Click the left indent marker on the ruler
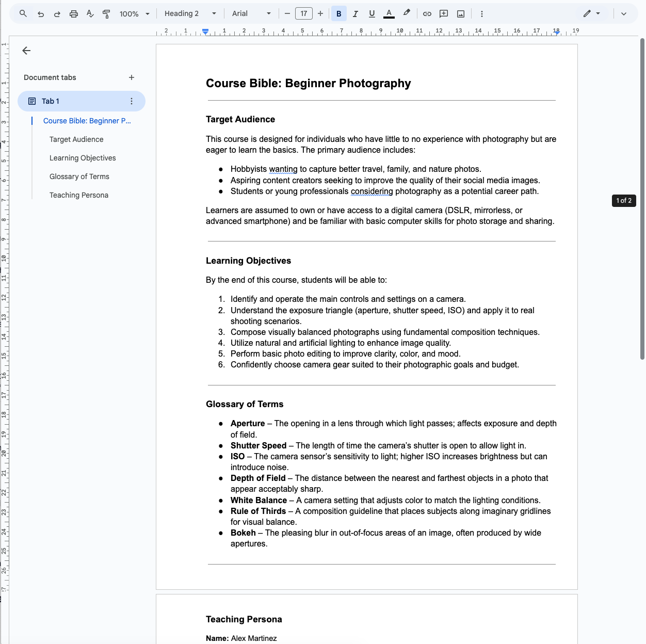The image size is (646, 644). click(205, 33)
